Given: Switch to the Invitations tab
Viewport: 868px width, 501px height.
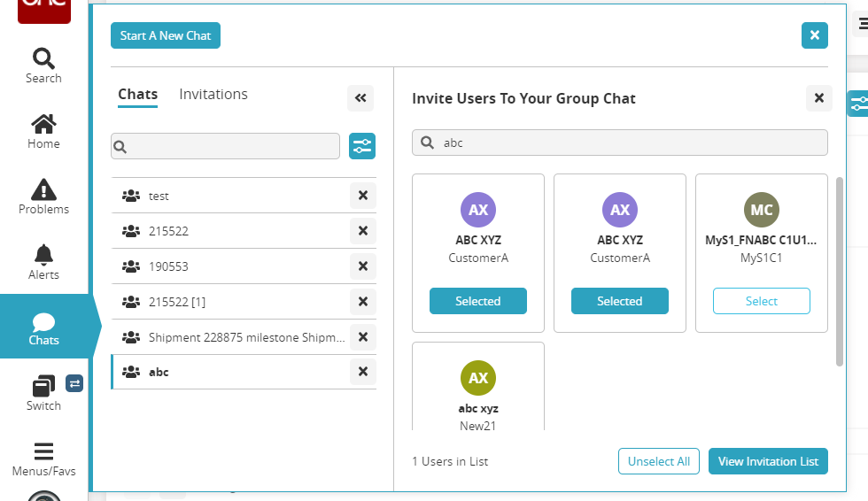Looking at the screenshot, I should pyautogui.click(x=213, y=95).
